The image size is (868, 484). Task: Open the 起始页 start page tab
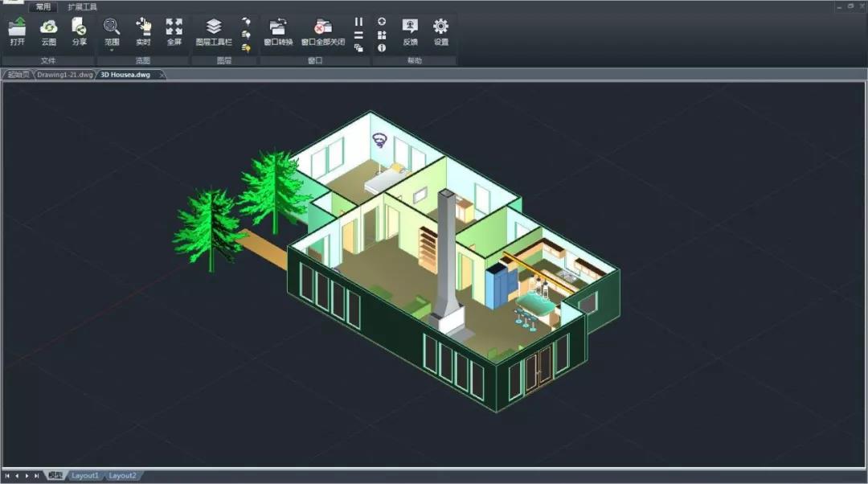pyautogui.click(x=18, y=75)
